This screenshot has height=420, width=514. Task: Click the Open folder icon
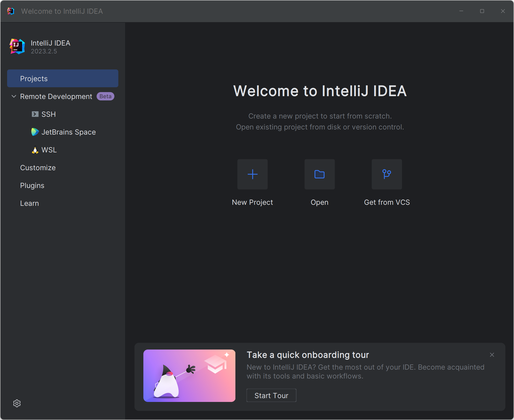320,174
